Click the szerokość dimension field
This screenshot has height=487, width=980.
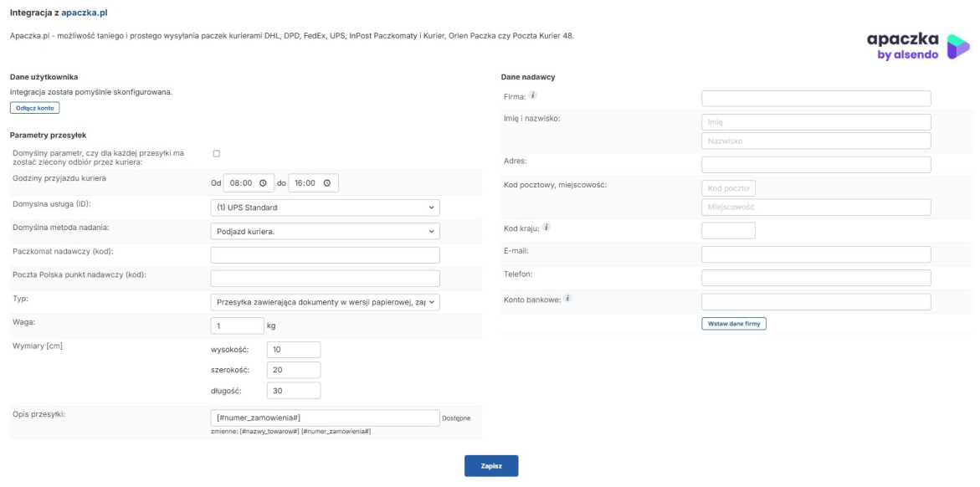pyautogui.click(x=294, y=370)
